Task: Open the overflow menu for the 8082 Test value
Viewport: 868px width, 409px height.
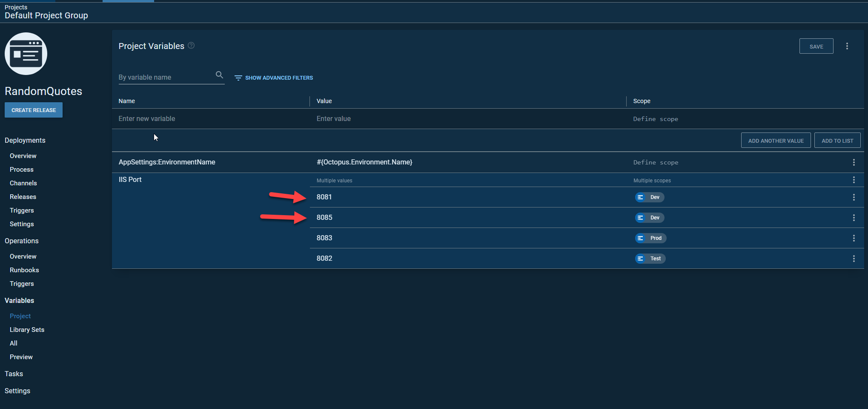Action: (854, 258)
